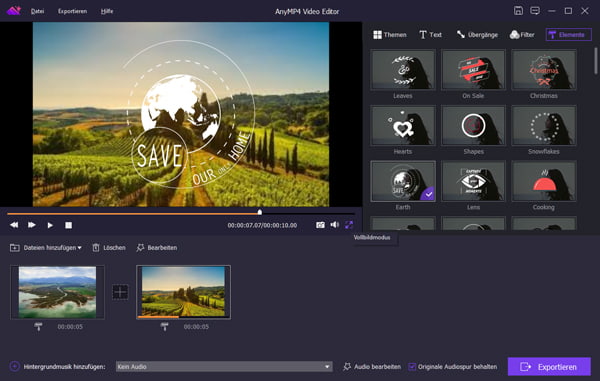Open the Datei menu
The image size is (600, 381).
37,11
